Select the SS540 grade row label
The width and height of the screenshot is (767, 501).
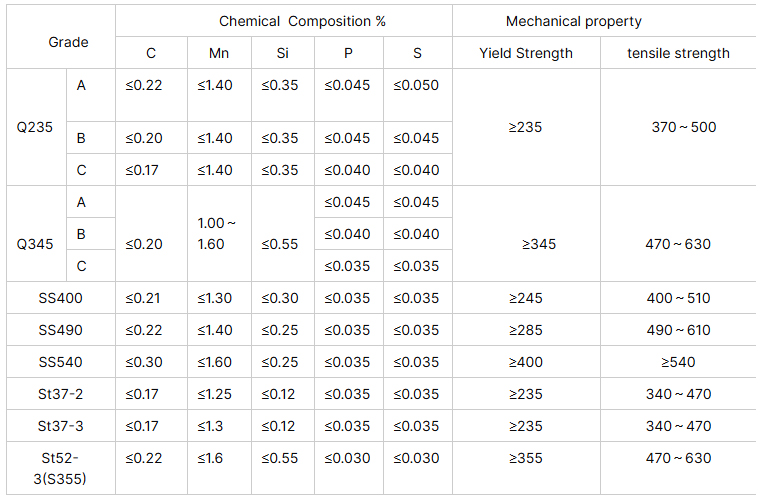pyautogui.click(x=60, y=362)
